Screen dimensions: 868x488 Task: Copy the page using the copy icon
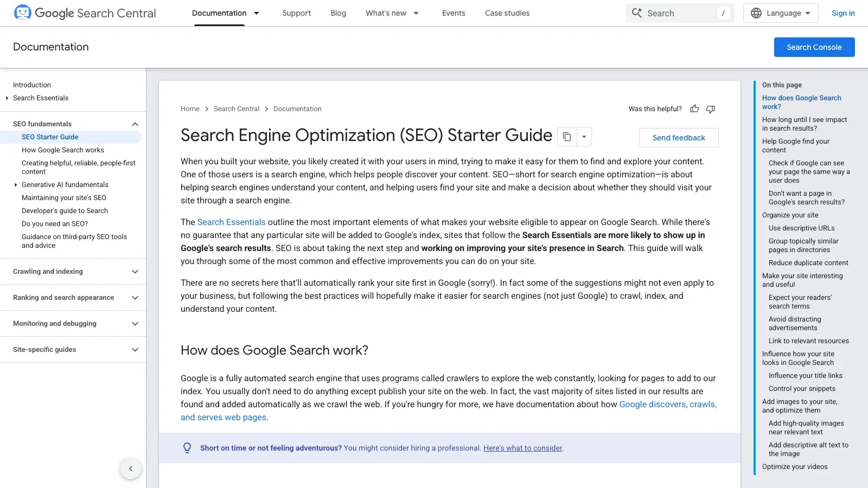click(x=567, y=137)
